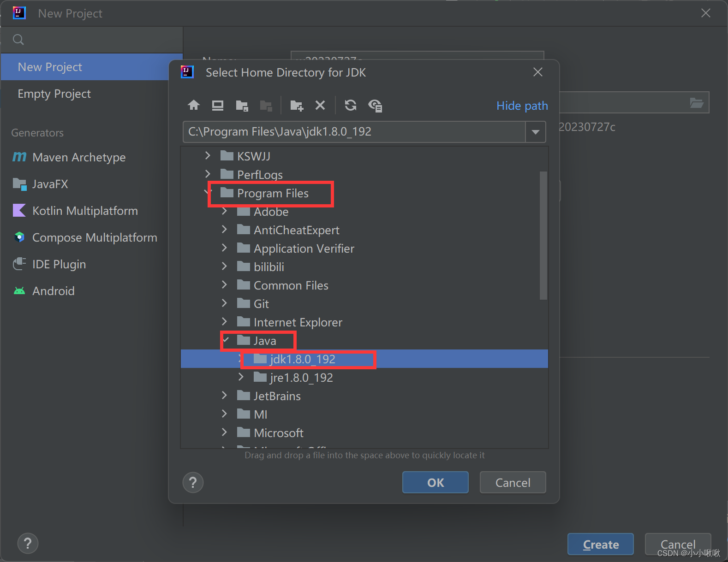Browse location folder icon in New Project
This screenshot has height=562, width=728.
[697, 102]
